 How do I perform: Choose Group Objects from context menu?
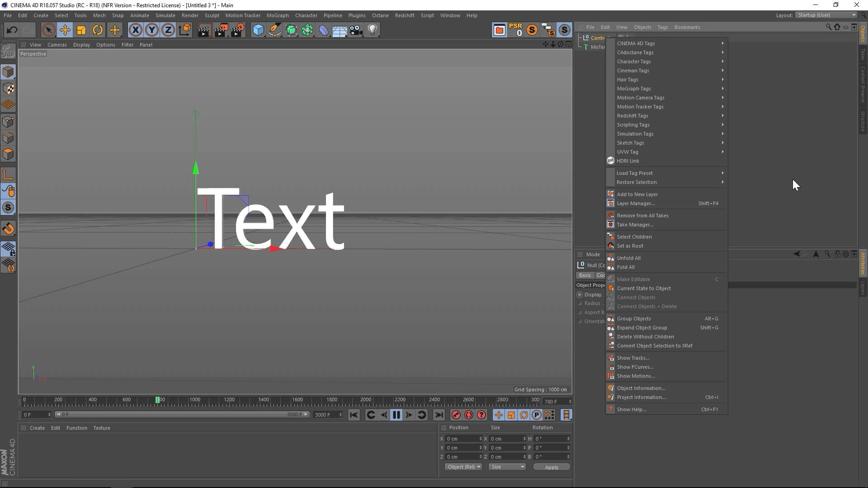tap(634, 319)
